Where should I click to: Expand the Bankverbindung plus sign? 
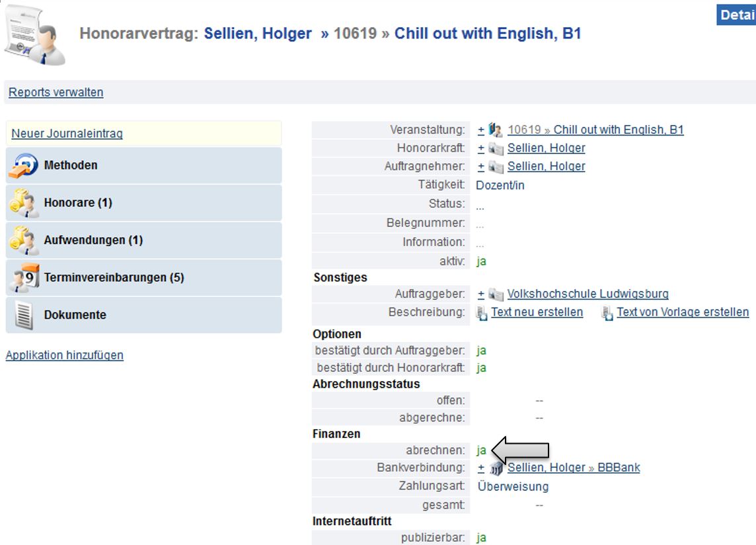tap(481, 468)
